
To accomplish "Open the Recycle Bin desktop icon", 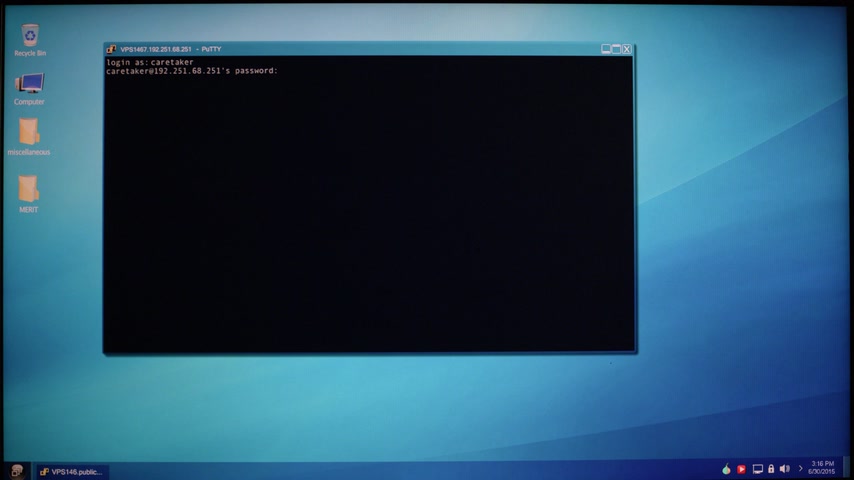I will [30, 36].
